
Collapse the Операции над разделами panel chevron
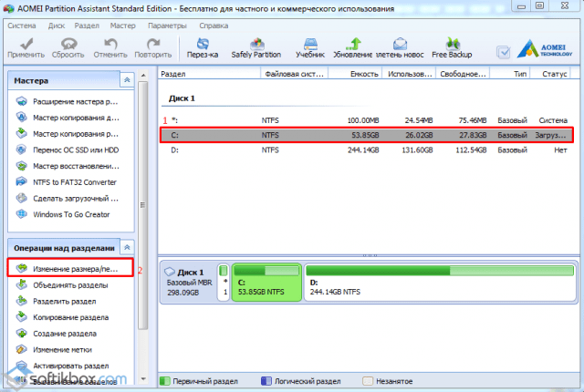coord(127,247)
